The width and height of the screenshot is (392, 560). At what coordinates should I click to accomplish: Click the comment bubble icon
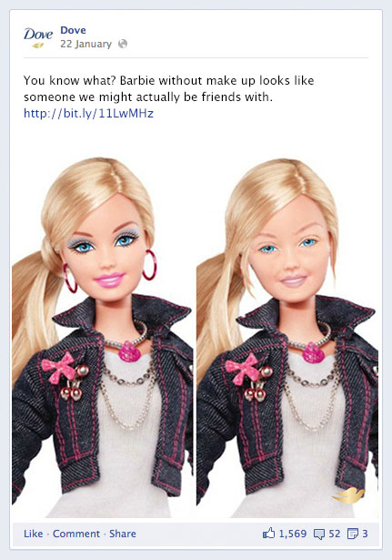(x=319, y=534)
